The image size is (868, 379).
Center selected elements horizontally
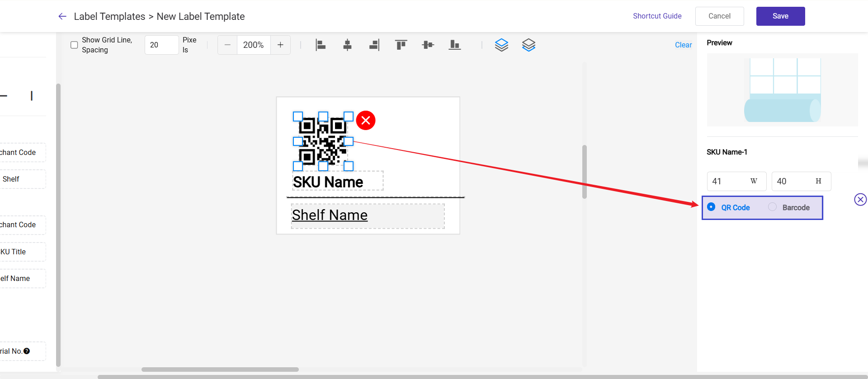coord(347,45)
